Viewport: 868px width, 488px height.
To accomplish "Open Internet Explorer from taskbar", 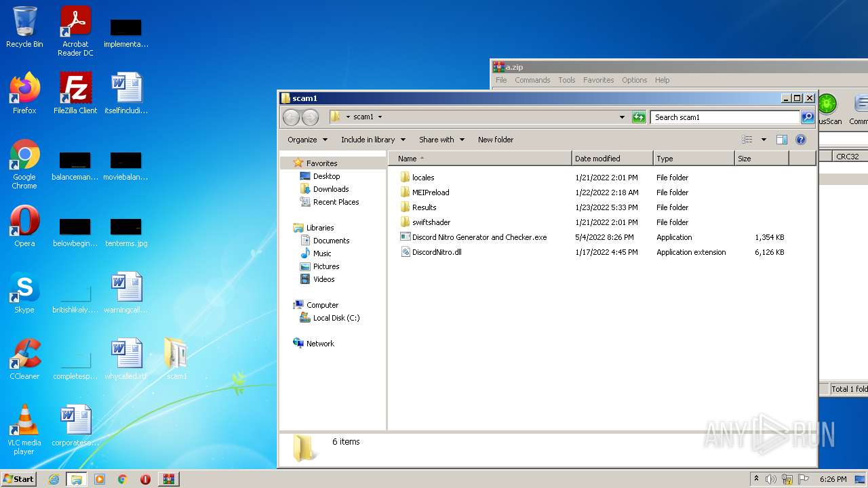I will pyautogui.click(x=54, y=479).
